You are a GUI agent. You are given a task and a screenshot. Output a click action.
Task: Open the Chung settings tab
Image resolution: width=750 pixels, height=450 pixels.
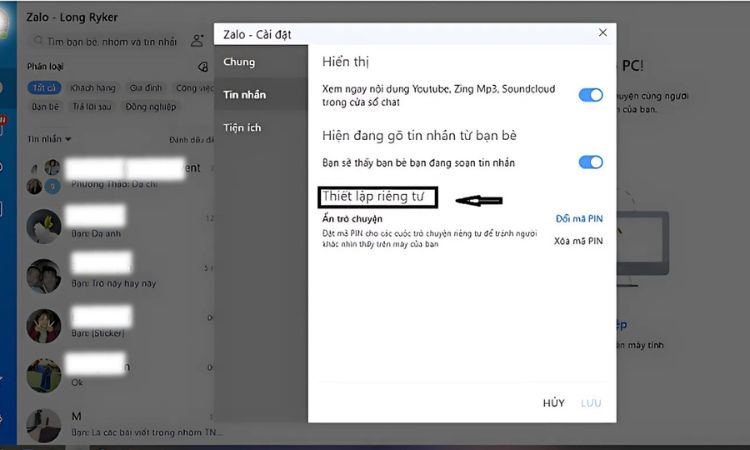tap(239, 62)
